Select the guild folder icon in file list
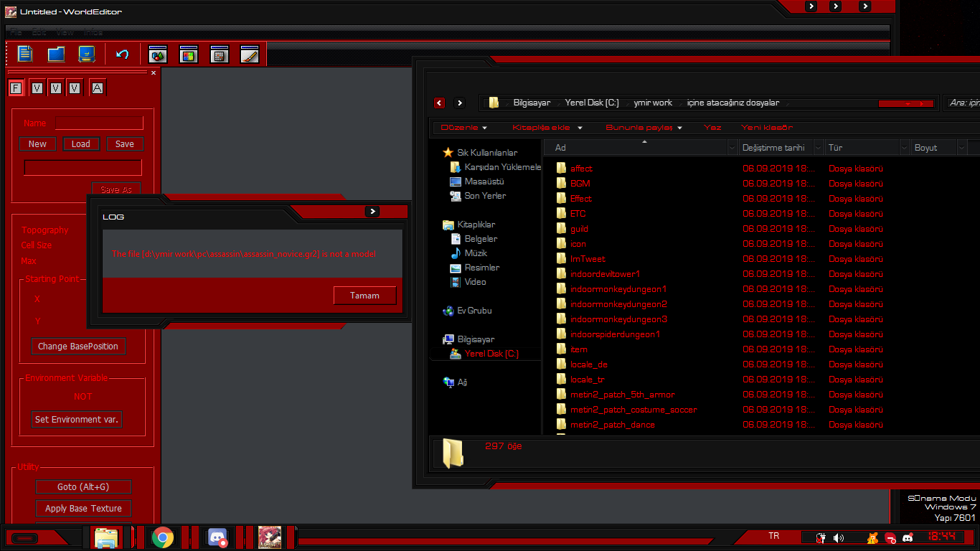The image size is (980, 551). pos(561,229)
